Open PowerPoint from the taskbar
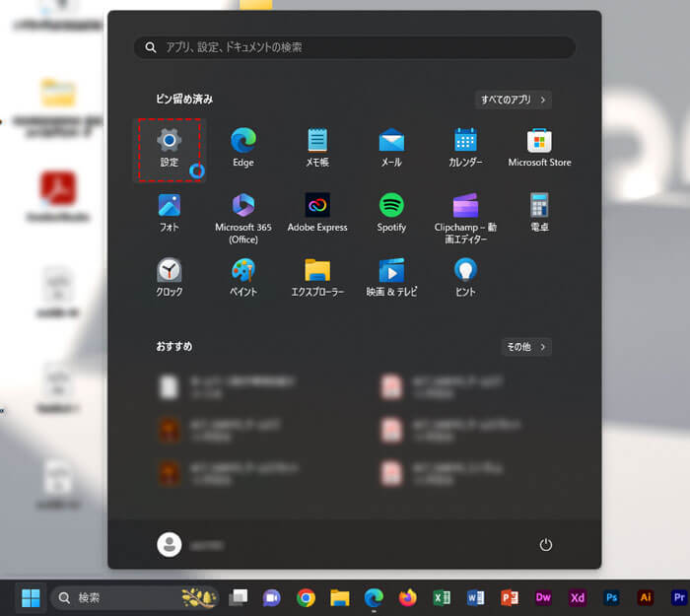This screenshot has width=690, height=616. [510, 598]
